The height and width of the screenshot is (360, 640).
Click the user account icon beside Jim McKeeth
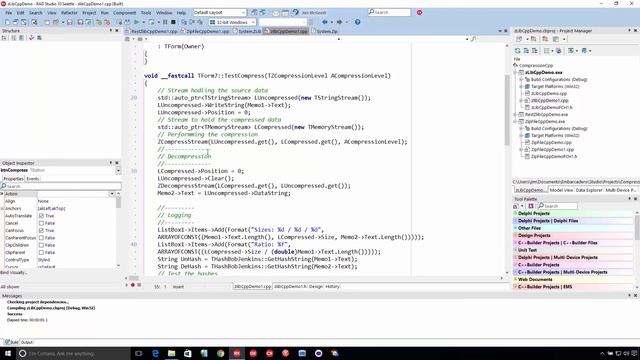[296, 12]
